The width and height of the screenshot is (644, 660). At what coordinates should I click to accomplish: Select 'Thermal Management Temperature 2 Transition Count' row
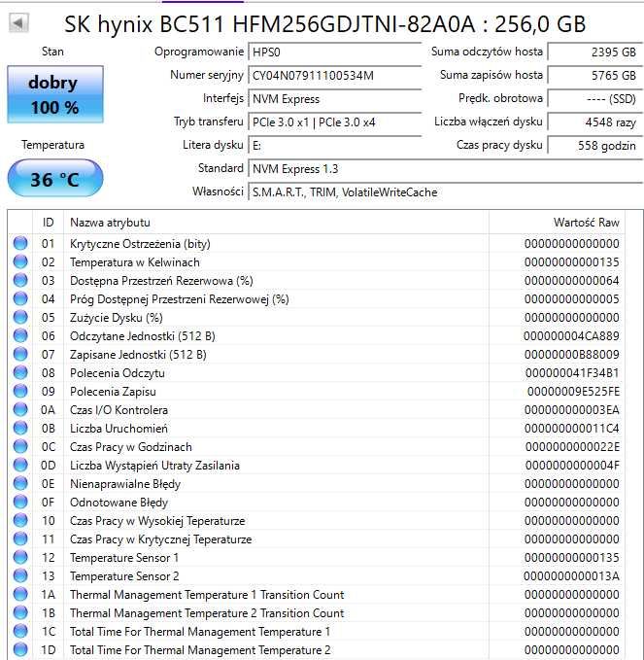317,612
